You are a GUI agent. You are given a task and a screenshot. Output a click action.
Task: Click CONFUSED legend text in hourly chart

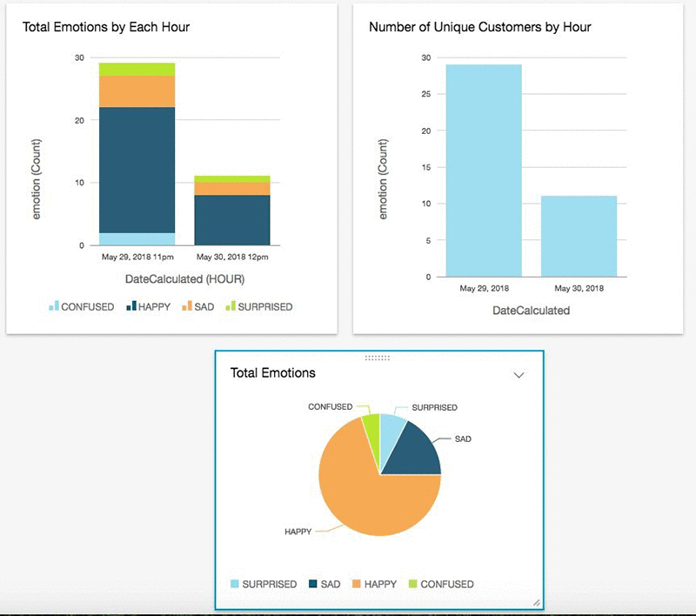pos(88,306)
